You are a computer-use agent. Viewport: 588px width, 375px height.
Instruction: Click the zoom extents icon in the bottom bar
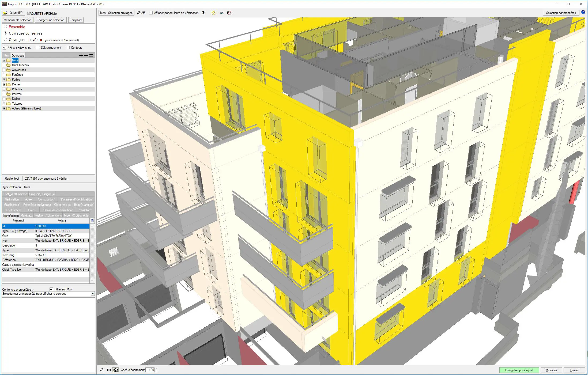point(102,370)
